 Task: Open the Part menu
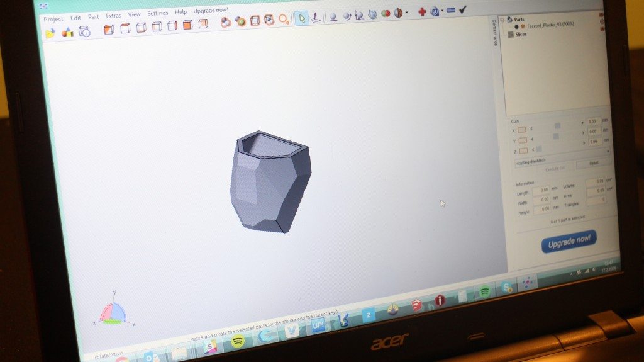(93, 17)
